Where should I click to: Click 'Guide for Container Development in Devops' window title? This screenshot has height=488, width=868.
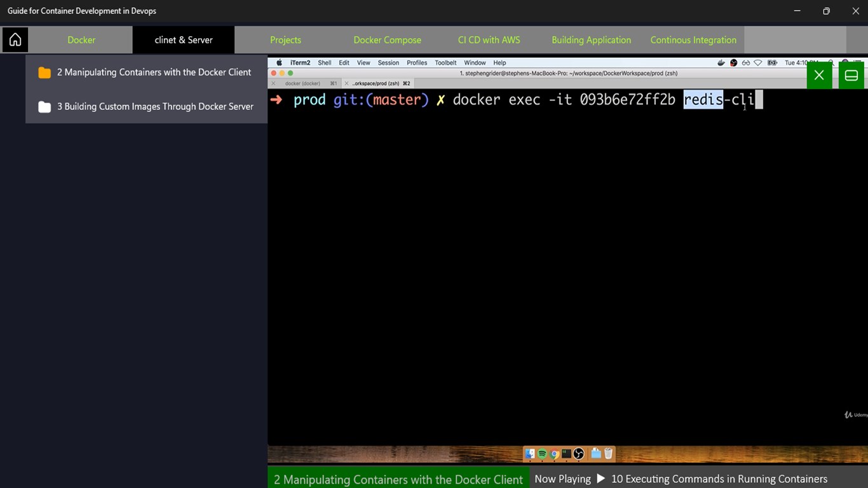(82, 11)
